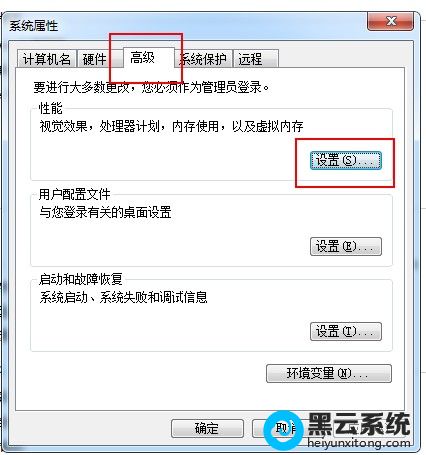Image resolution: width=426 pixels, height=455 pixels.
Task: Select the 高级 tab
Action: click(x=143, y=58)
